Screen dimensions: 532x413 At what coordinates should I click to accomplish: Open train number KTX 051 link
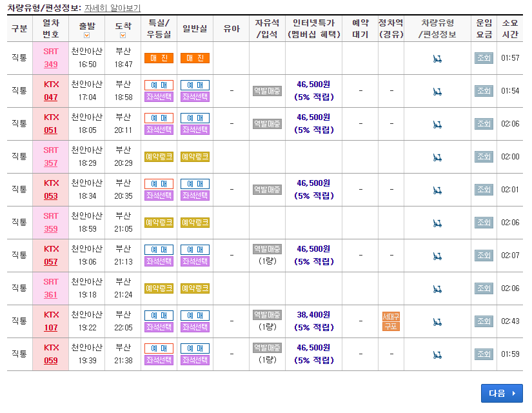coord(50,130)
